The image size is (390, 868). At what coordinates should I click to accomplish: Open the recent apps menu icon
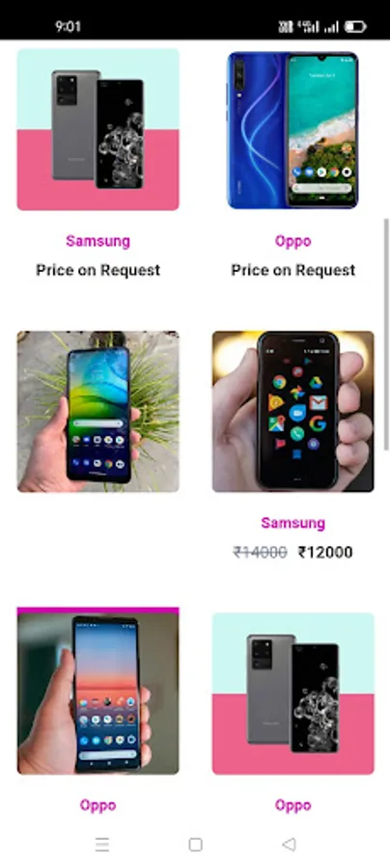click(102, 844)
